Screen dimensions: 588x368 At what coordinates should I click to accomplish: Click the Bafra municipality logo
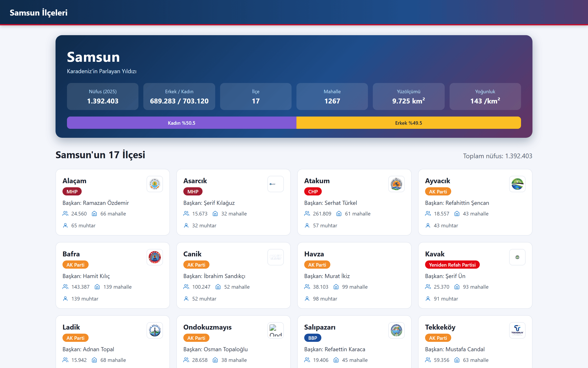155,257
